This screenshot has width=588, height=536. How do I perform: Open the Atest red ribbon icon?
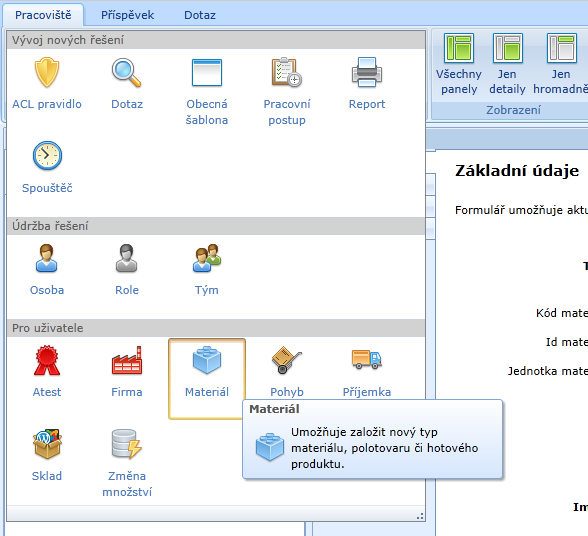click(x=47, y=360)
